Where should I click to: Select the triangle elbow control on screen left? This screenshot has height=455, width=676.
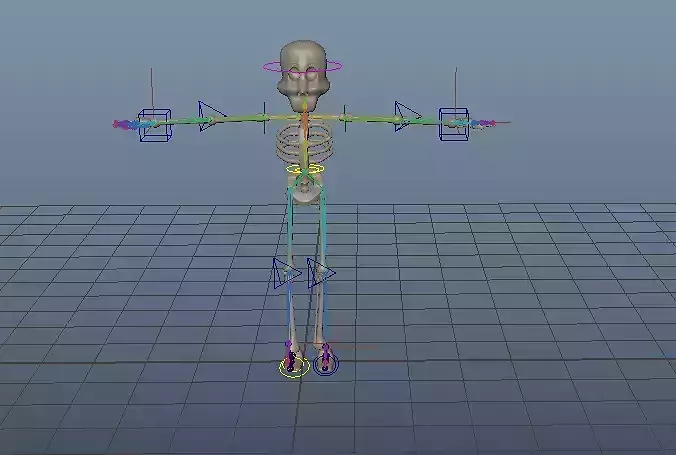[x=211, y=116]
